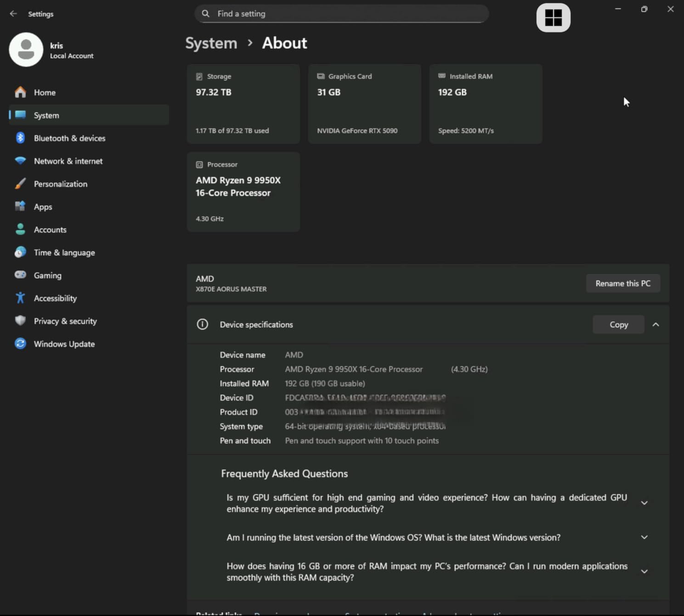684x616 pixels.
Task: Click the Rename this PC button
Action: pos(623,284)
